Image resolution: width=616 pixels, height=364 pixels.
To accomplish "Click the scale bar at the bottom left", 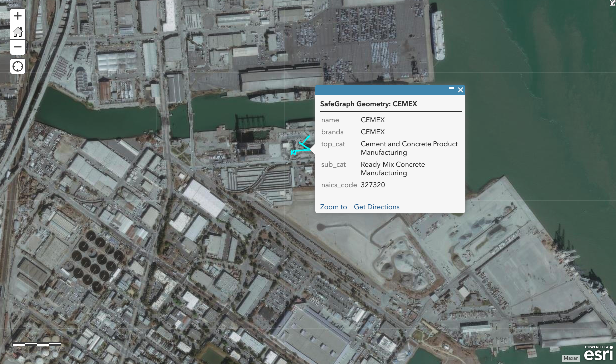I will click(x=38, y=344).
